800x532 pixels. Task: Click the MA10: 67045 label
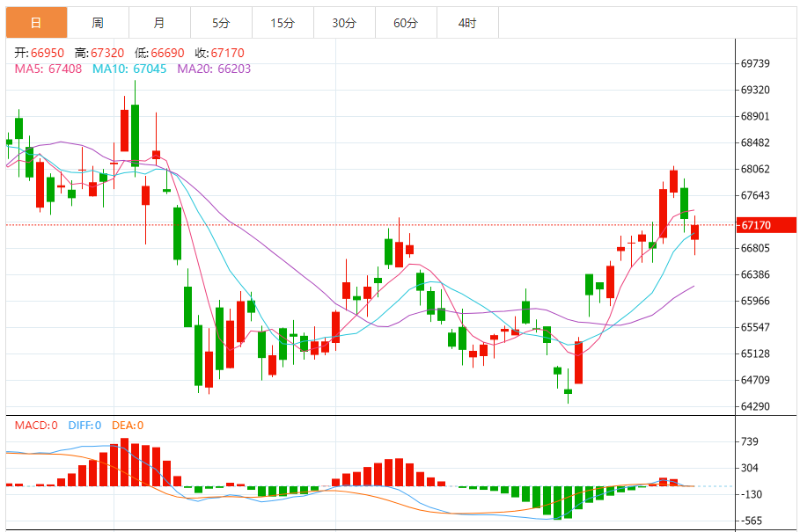coord(129,69)
